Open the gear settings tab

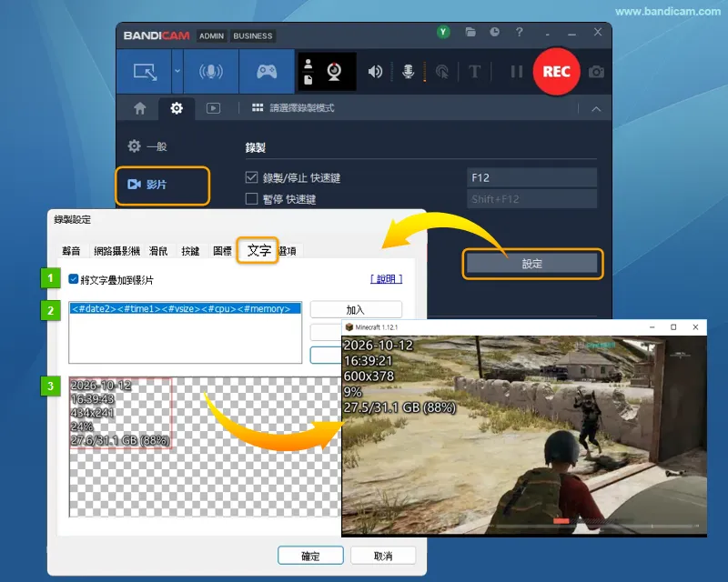click(177, 108)
